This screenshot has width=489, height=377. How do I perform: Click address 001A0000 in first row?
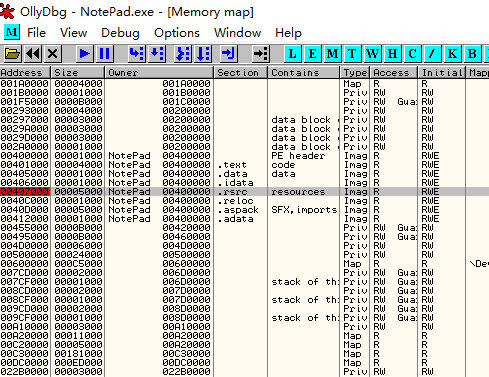(24, 84)
